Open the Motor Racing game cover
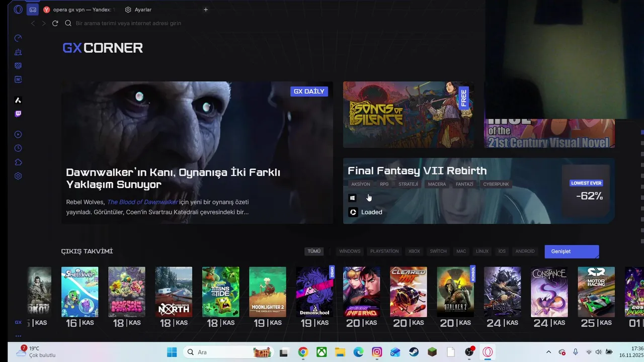 tap(596, 292)
